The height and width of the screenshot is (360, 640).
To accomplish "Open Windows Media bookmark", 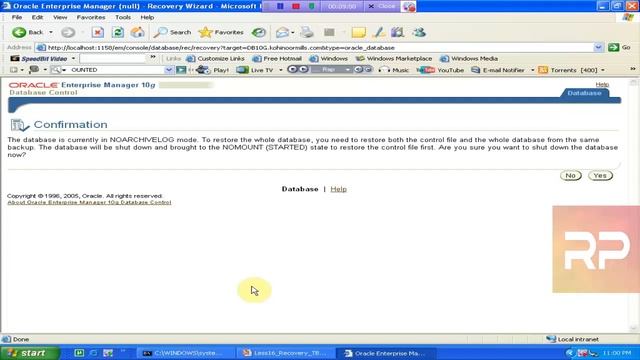I will click(469, 59).
